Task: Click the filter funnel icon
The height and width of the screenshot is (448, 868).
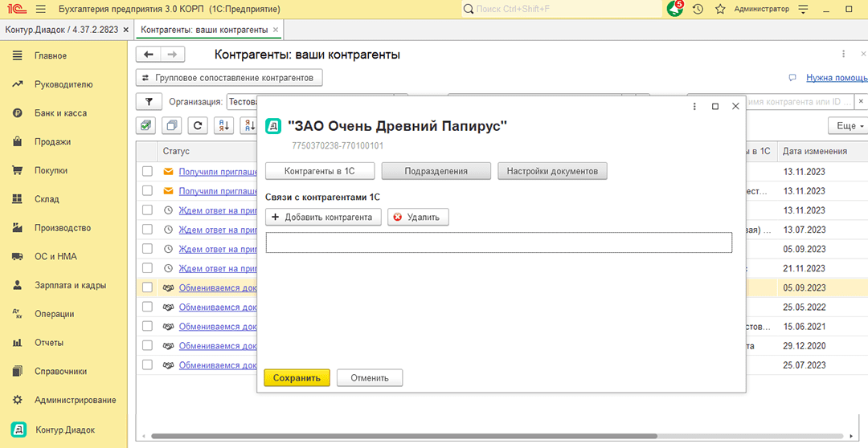Action: pyautogui.click(x=149, y=102)
